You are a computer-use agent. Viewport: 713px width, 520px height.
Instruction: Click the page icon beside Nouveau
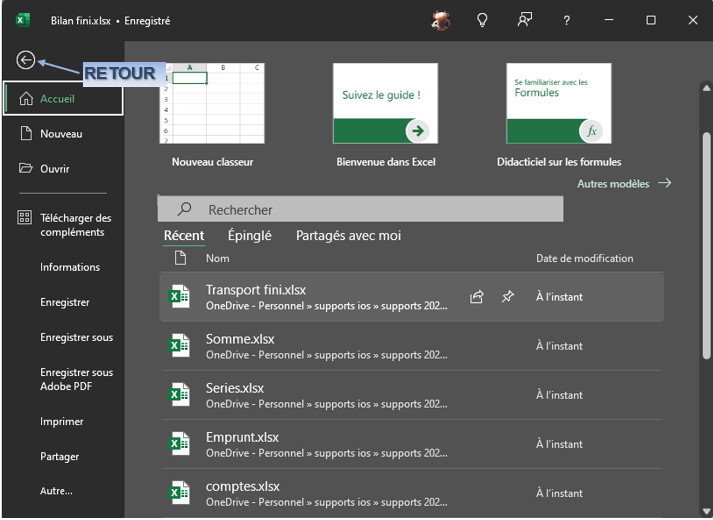pyautogui.click(x=26, y=133)
